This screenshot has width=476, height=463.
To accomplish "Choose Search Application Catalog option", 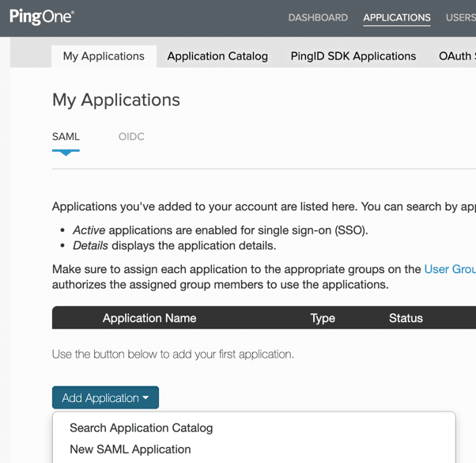I will pos(142,427).
